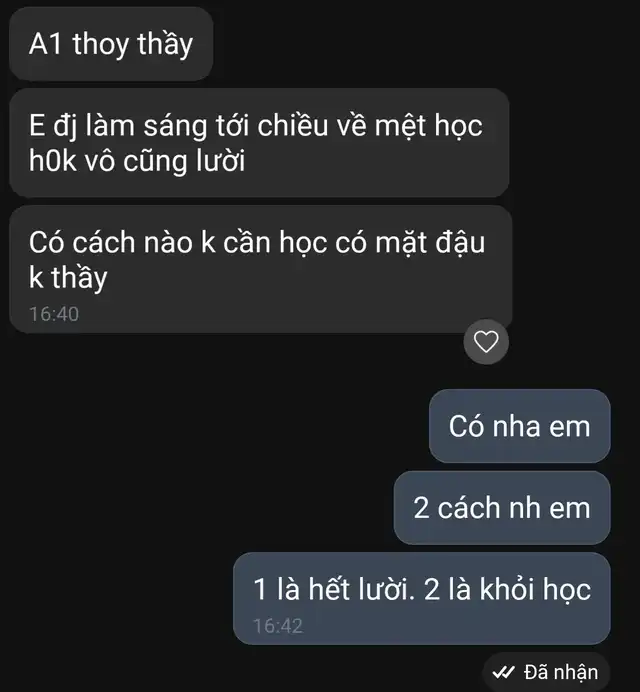Click the text line "h0k vô cũng lười"
Image resolution: width=640 pixels, height=692 pixels.
click(137, 161)
